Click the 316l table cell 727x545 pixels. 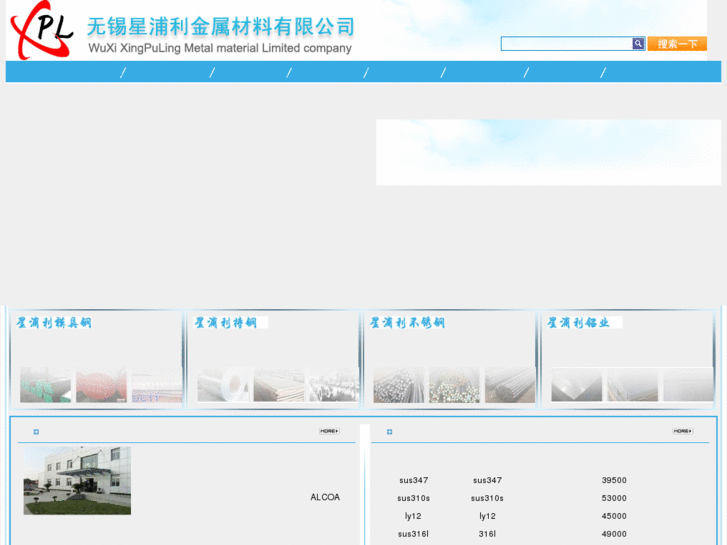click(x=487, y=534)
